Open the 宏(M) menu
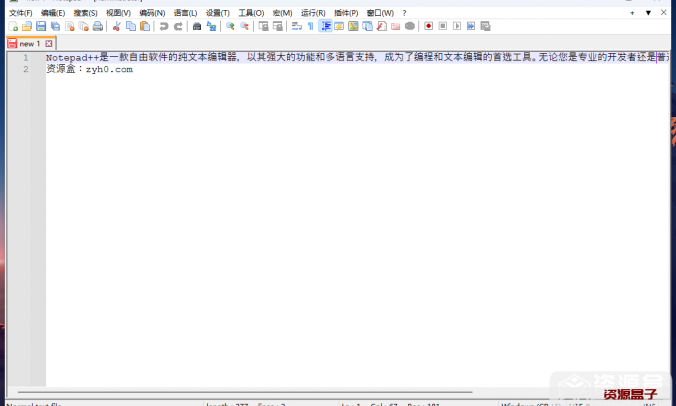The image size is (676, 406). [282, 13]
